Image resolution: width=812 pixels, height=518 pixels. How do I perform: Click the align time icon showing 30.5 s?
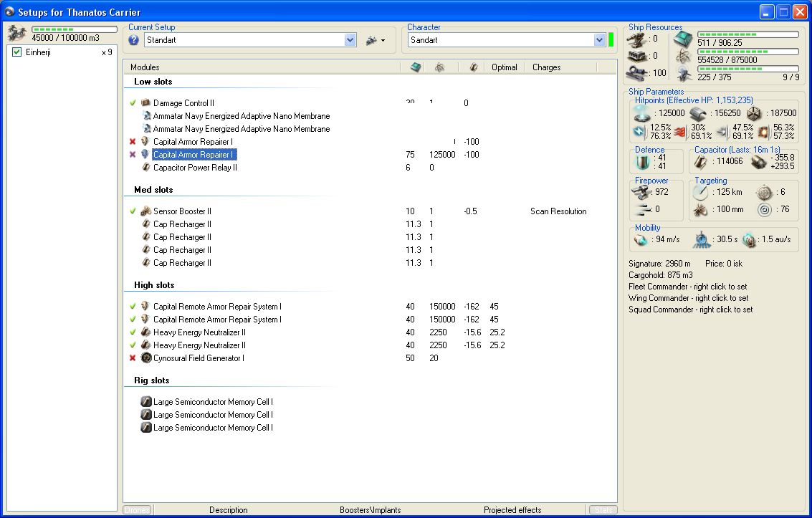702,239
